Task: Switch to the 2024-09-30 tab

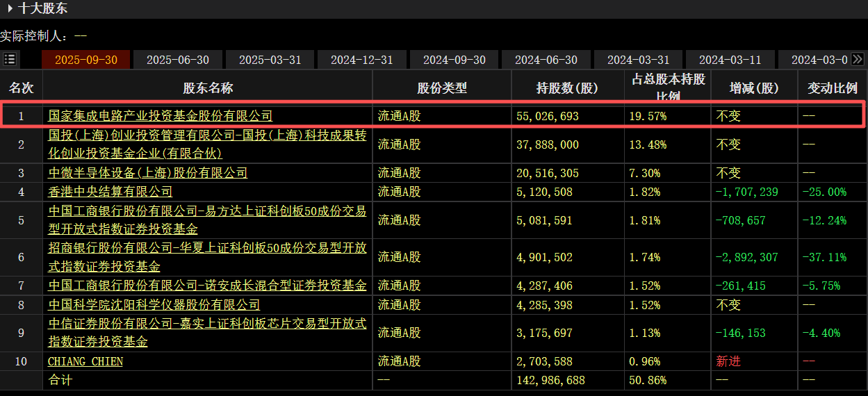Action: click(455, 60)
